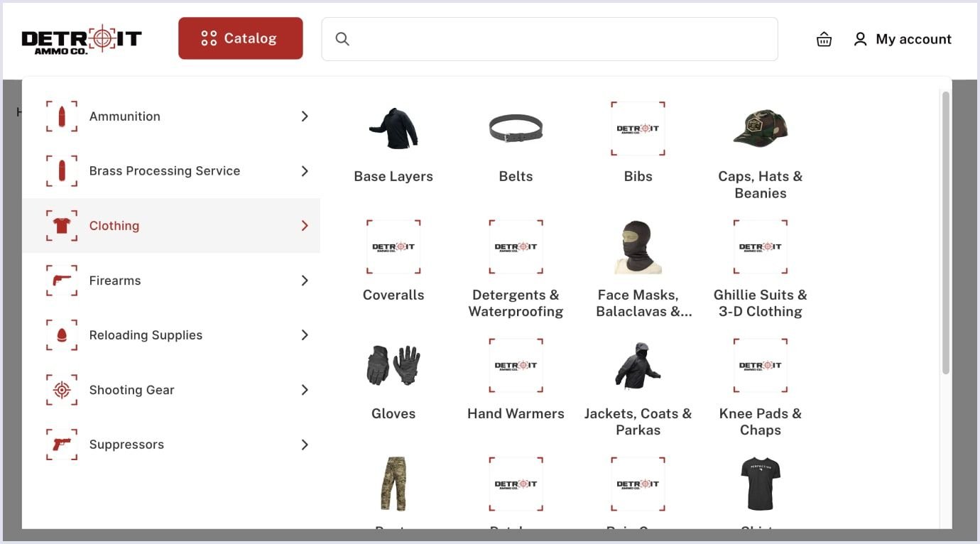Focus the search input field
Screen dimensions: 980x544
[550, 39]
